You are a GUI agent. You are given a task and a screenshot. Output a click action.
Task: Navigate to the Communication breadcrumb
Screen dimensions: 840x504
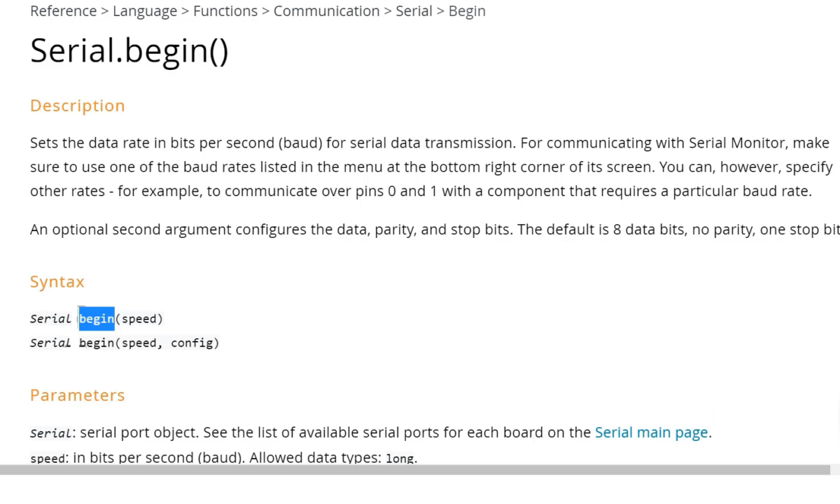[326, 11]
